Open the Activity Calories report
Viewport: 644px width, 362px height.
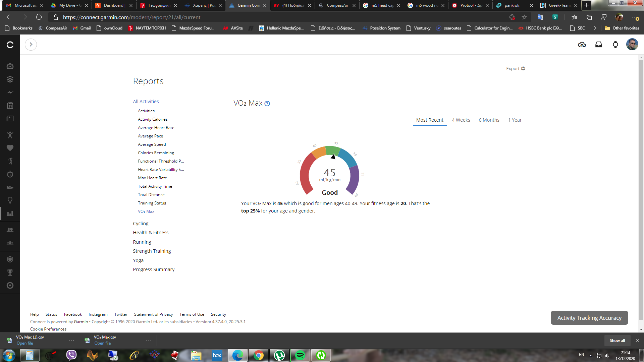click(x=153, y=119)
